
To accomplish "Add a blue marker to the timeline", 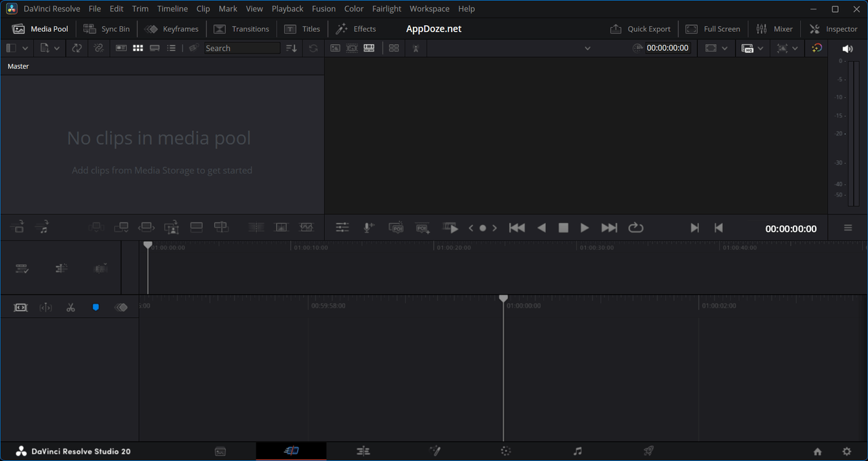I will point(96,308).
